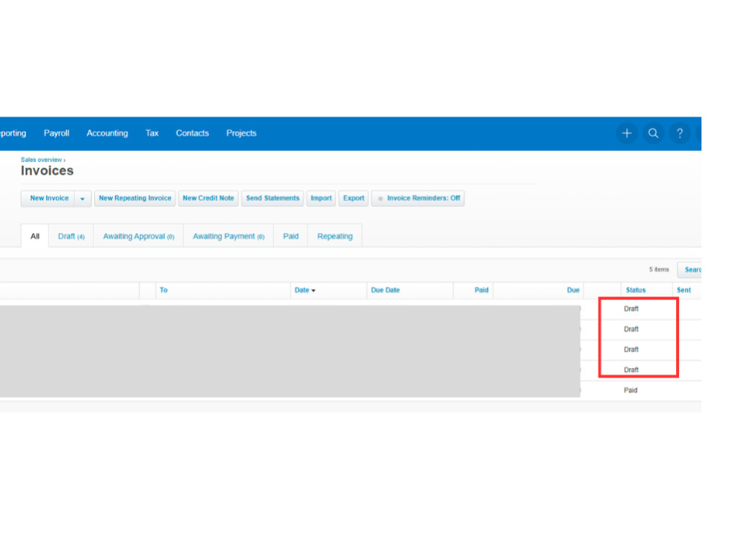Open the Accounting menu
This screenshot has width=747, height=560.
click(107, 134)
